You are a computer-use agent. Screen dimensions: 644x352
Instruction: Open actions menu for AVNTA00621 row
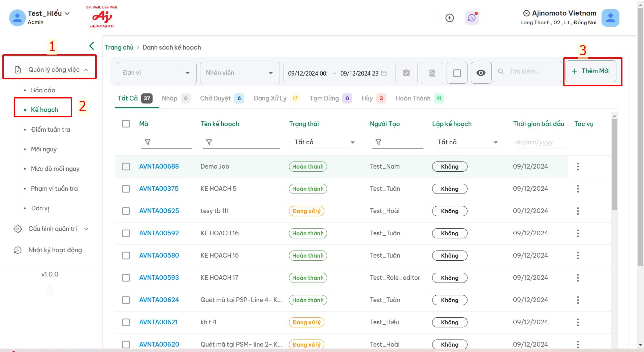click(x=578, y=322)
